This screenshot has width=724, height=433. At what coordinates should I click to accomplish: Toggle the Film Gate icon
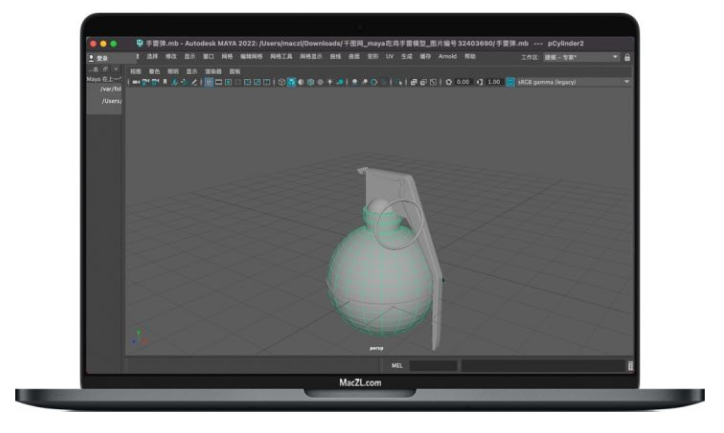218,82
